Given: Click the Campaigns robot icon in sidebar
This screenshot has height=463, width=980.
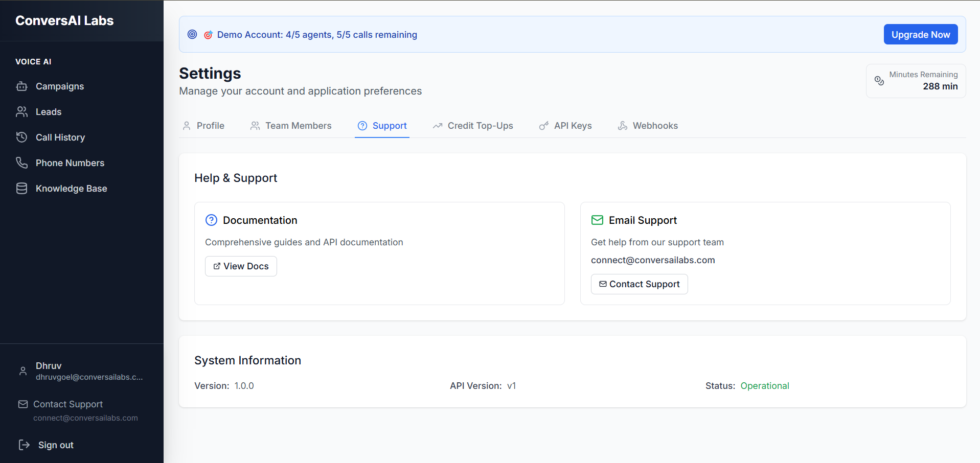Looking at the screenshot, I should (x=21, y=86).
